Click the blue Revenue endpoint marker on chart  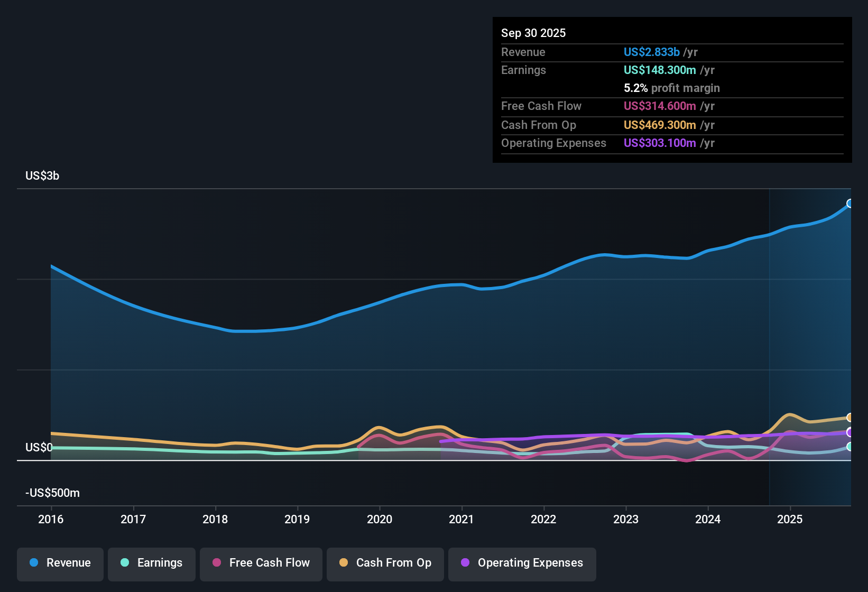click(x=850, y=203)
